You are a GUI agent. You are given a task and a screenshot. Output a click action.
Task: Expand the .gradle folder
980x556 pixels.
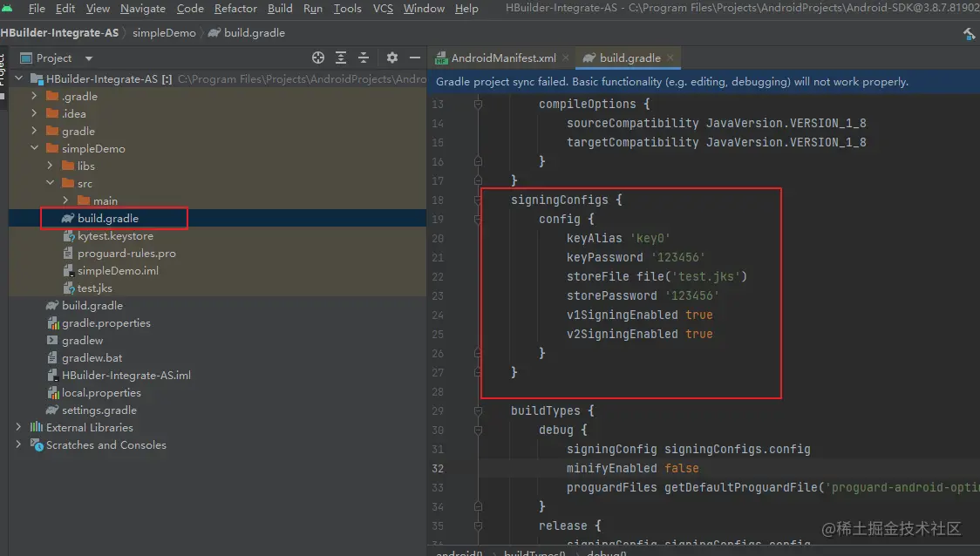coord(34,96)
